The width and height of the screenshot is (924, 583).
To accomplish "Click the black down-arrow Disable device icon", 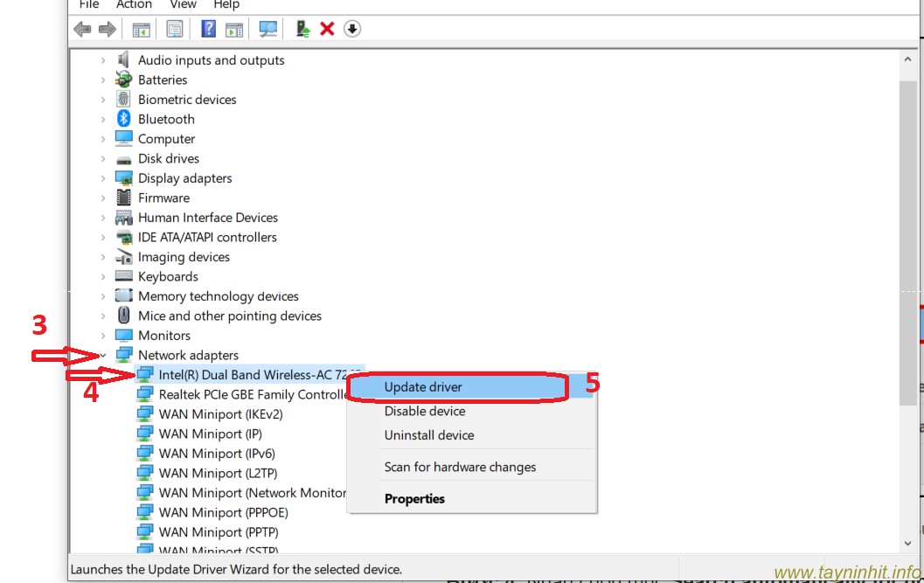I will (x=351, y=29).
